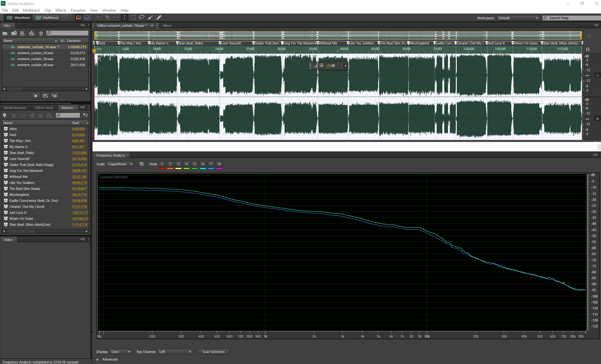601x364 pixels.
Task: Play the selected file in Files panel preview
Action: point(36,96)
